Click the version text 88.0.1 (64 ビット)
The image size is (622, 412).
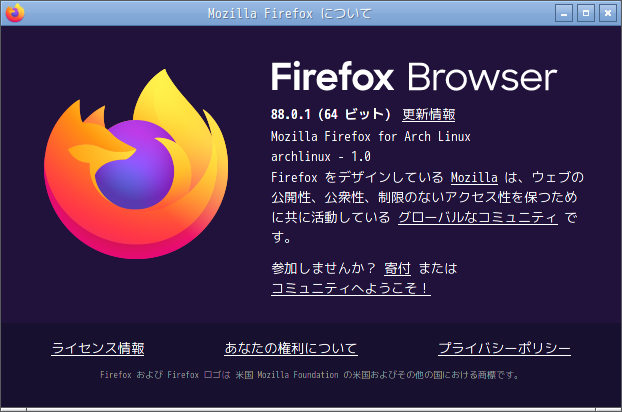331,115
